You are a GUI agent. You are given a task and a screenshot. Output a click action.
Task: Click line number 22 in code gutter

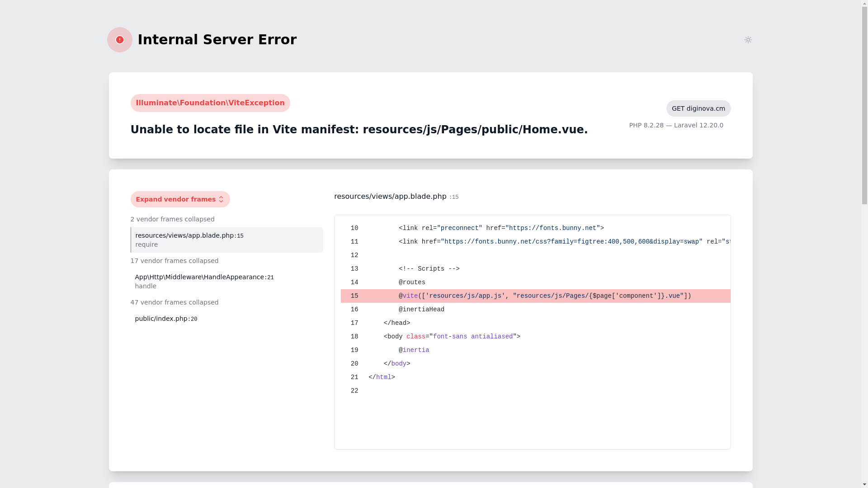click(x=354, y=391)
